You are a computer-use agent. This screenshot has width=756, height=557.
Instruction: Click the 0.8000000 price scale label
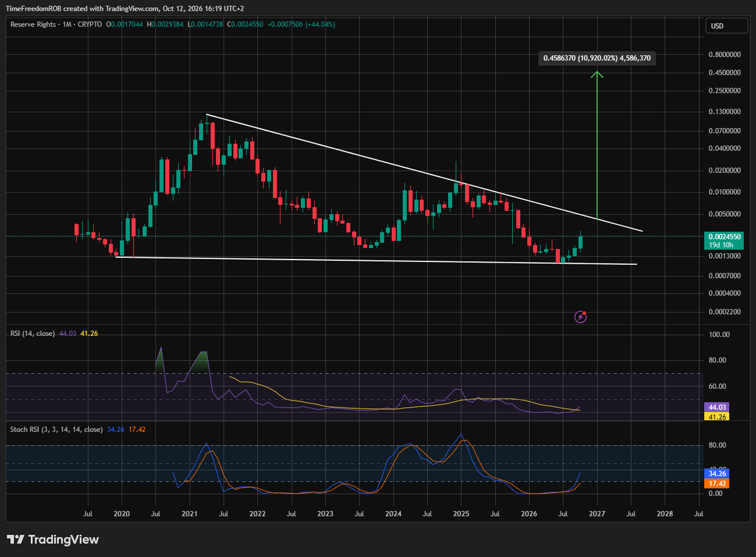point(723,55)
